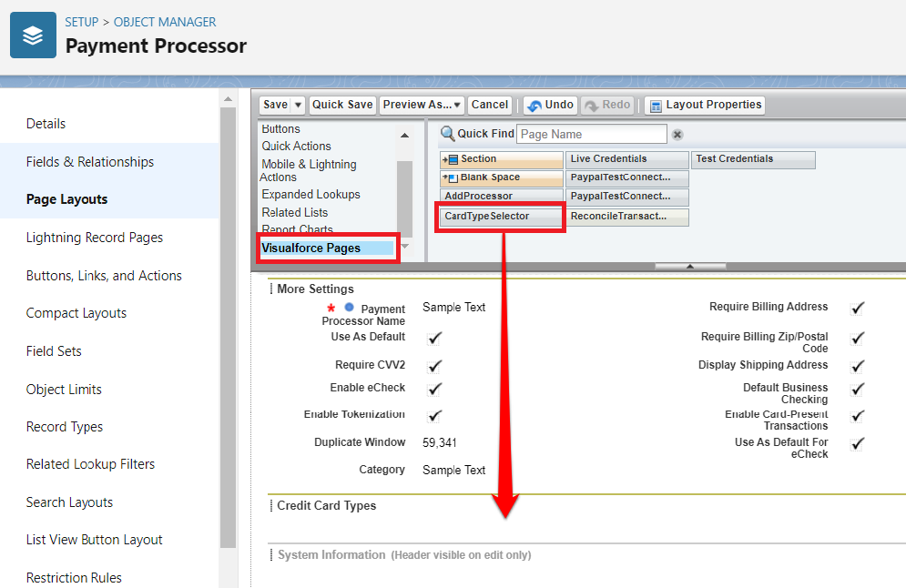Click the Quick Find magnifier icon

(x=447, y=134)
